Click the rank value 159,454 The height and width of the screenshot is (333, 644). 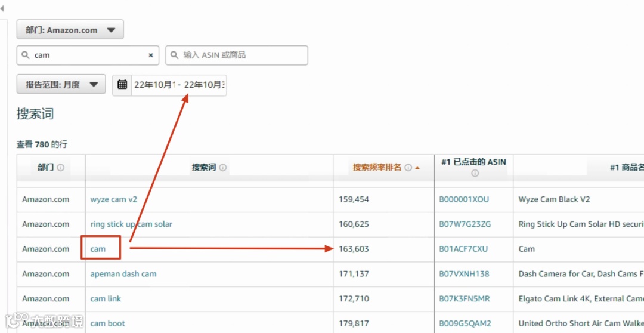tap(354, 199)
